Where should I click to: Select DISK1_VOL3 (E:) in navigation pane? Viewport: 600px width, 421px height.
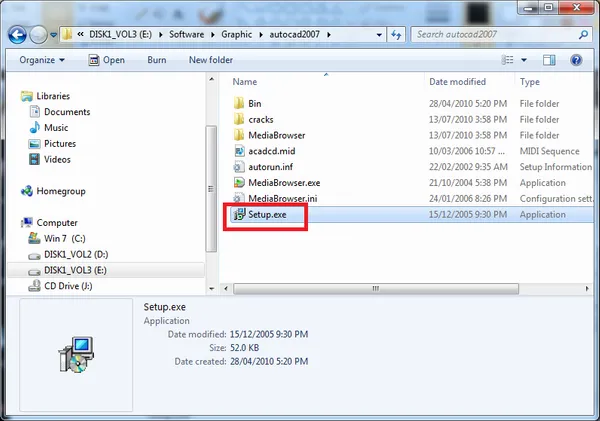(x=106, y=270)
